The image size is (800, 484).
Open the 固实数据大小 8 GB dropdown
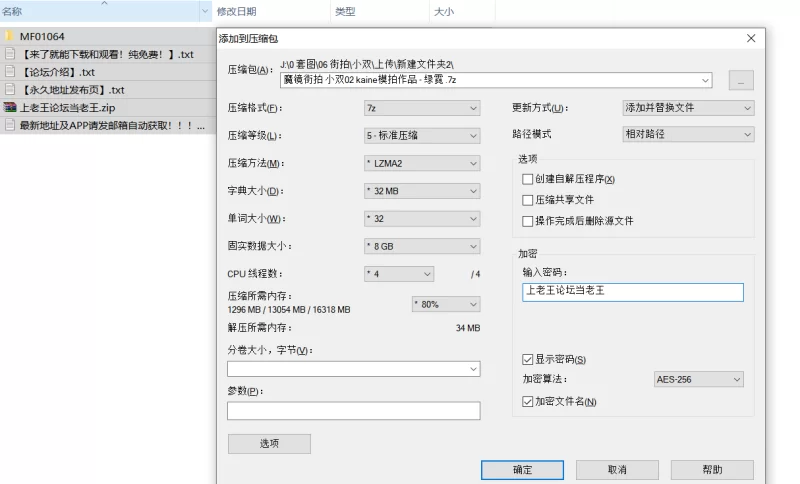coord(422,246)
